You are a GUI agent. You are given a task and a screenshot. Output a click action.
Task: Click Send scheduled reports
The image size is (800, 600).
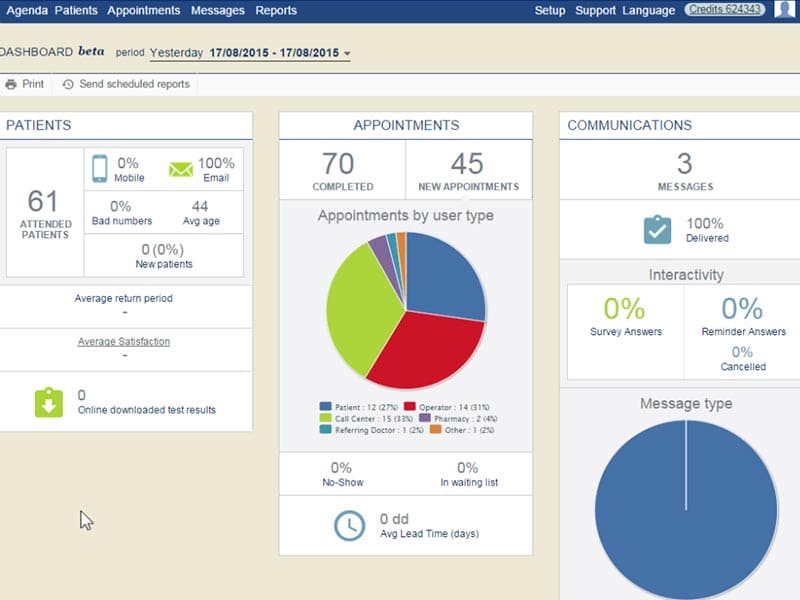135,84
